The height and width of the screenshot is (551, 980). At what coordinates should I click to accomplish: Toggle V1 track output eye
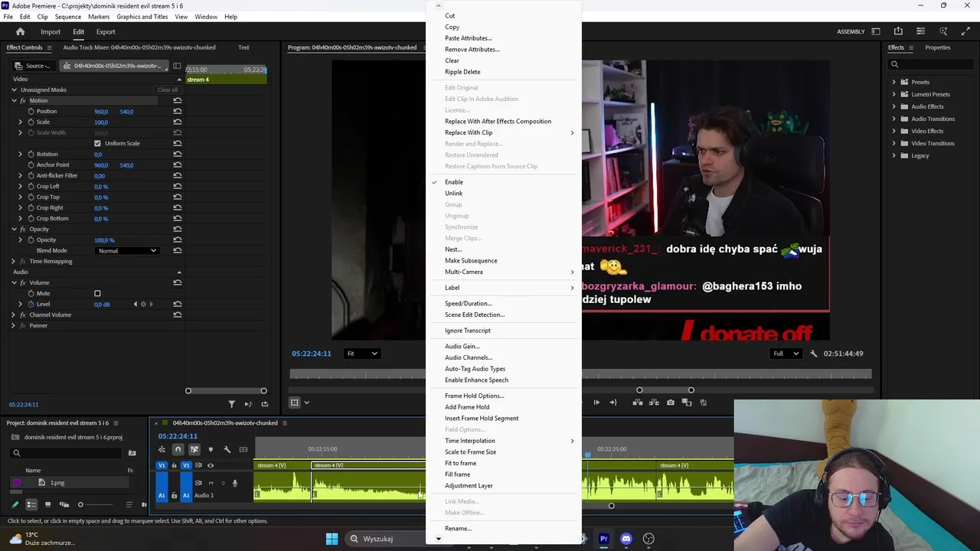click(211, 465)
